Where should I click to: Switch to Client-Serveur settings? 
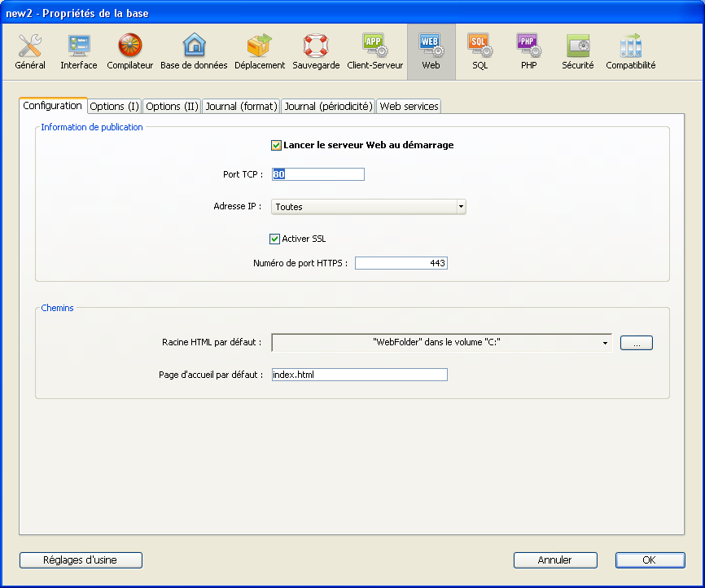pyautogui.click(x=374, y=52)
